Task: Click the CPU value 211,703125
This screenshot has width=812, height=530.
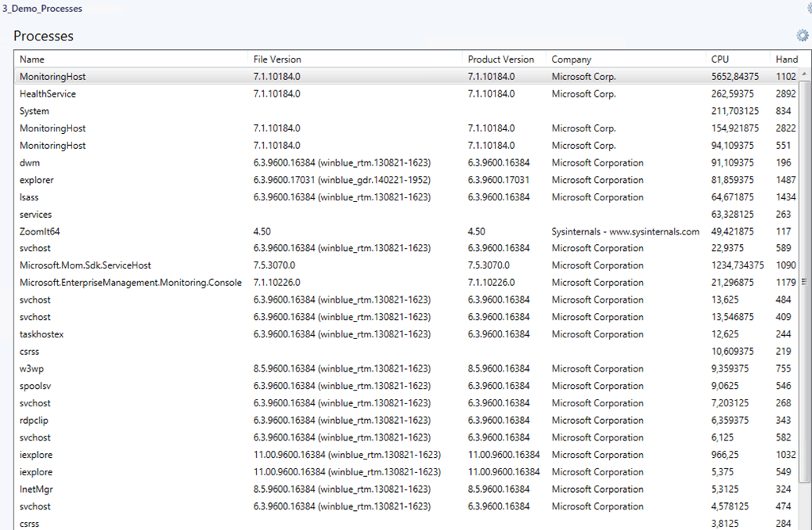Action: point(735,111)
